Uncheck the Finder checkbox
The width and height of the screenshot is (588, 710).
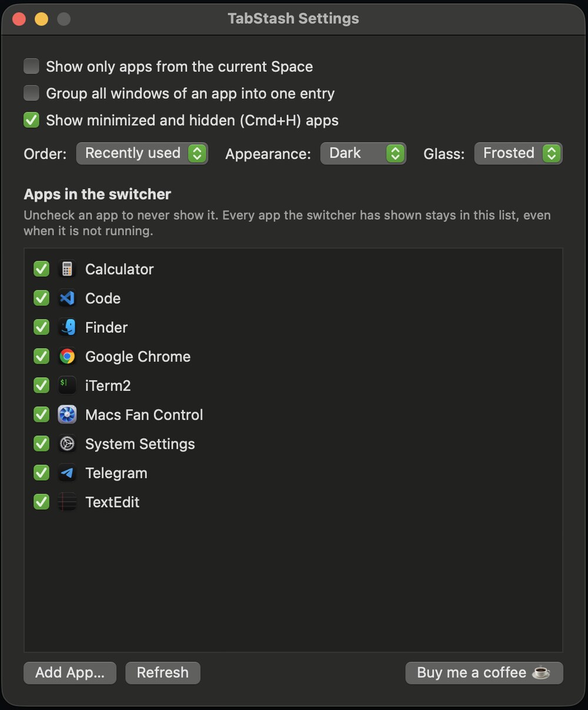pyautogui.click(x=41, y=327)
